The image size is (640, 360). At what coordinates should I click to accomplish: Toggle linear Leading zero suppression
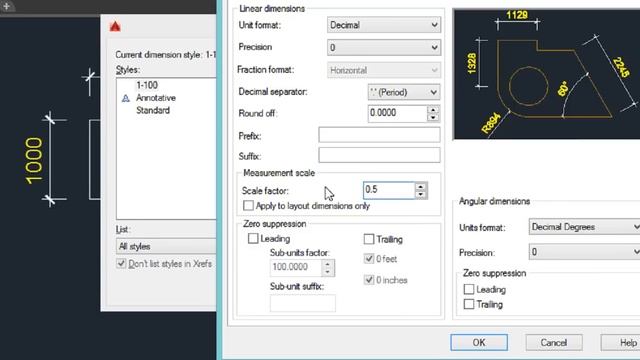253,238
